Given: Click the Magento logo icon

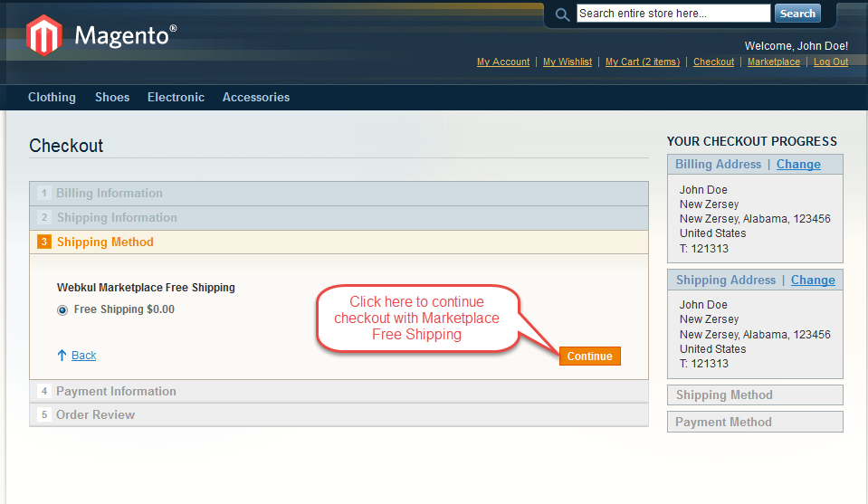Looking at the screenshot, I should coord(43,35).
